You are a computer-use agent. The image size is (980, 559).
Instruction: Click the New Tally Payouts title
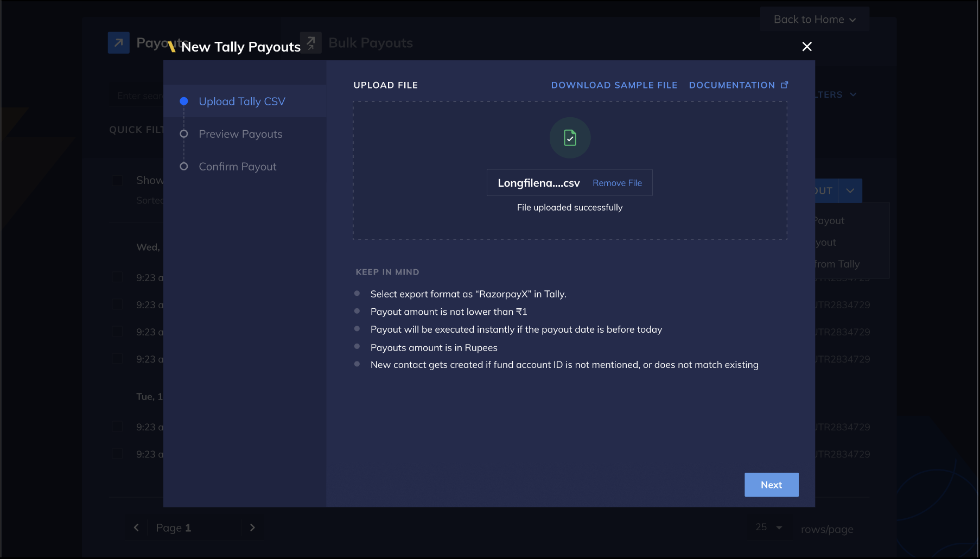tap(241, 47)
